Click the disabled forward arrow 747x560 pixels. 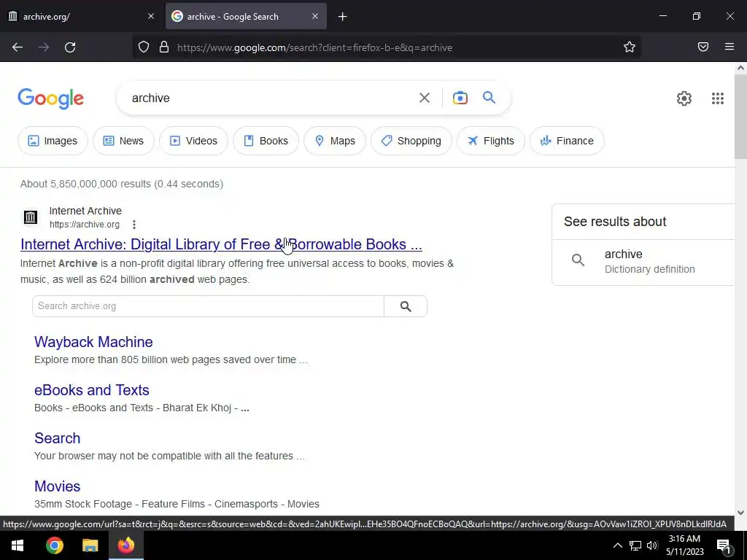click(44, 47)
